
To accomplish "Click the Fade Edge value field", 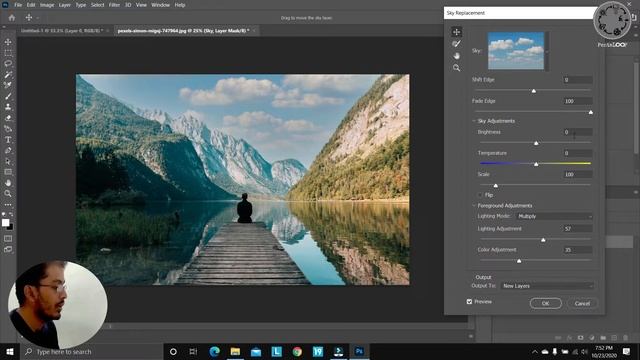I will pos(578,101).
